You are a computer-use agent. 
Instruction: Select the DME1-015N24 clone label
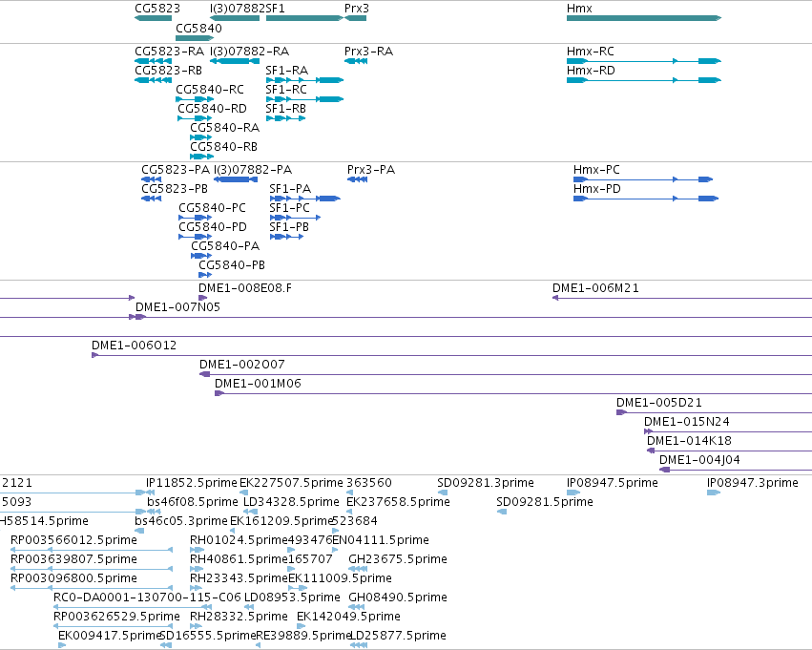point(687,423)
